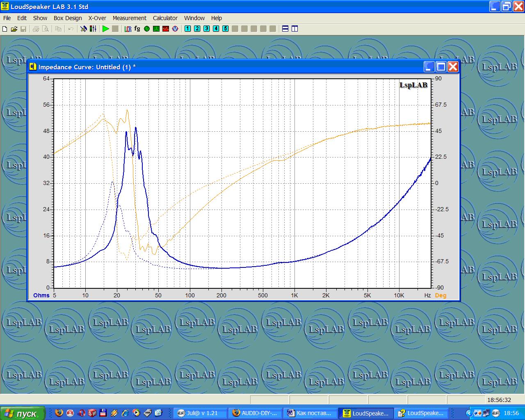Open the Show menu
Image resolution: width=525 pixels, height=420 pixels.
40,18
